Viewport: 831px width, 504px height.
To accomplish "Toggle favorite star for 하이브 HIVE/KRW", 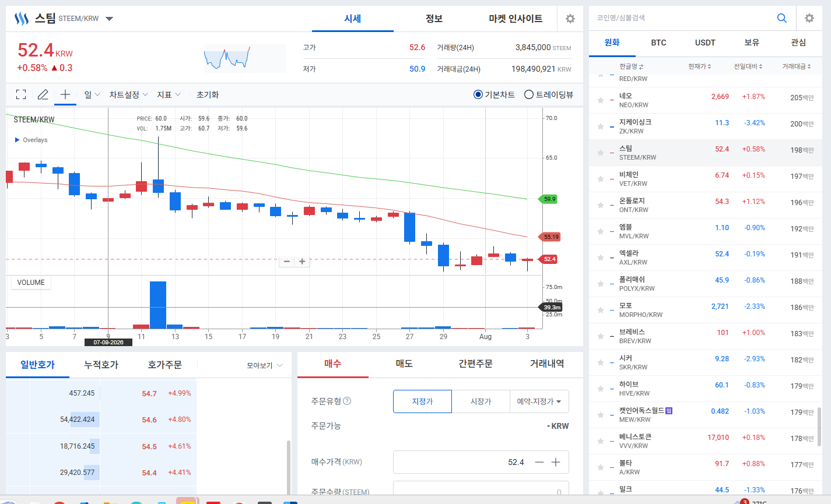I will click(601, 389).
